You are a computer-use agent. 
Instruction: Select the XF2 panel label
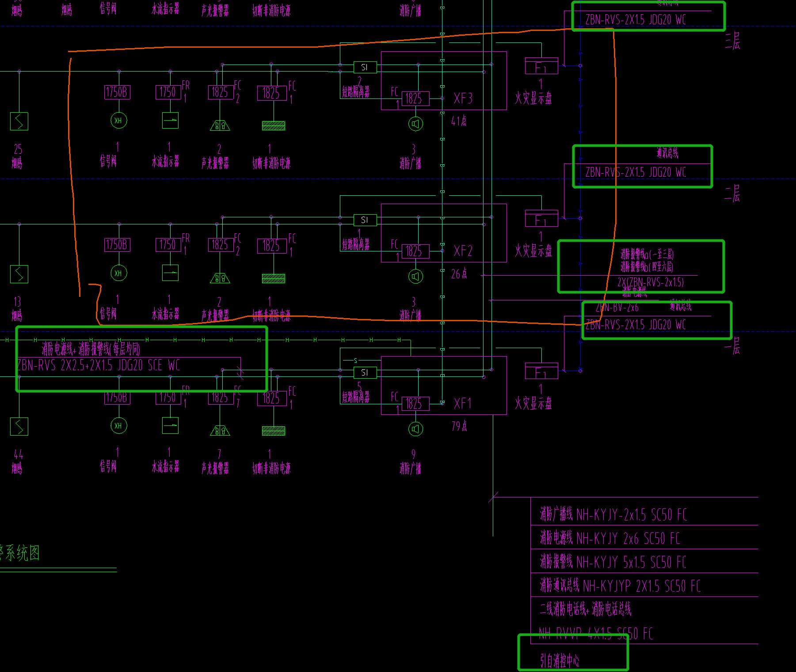coord(463,251)
